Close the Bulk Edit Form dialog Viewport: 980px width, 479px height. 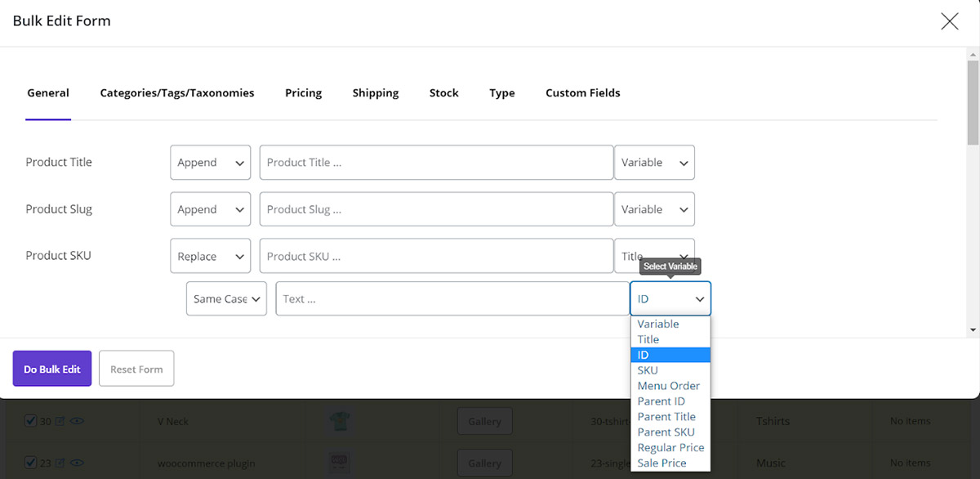(x=949, y=21)
